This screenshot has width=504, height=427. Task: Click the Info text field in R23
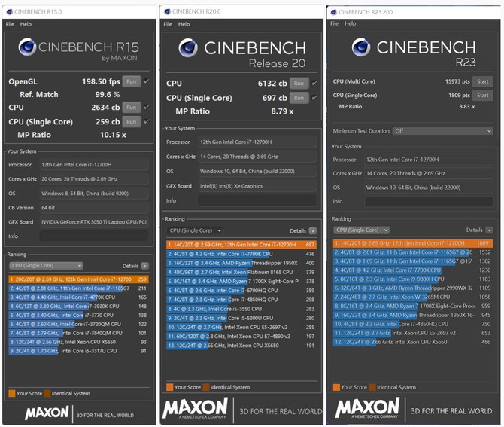(429, 201)
